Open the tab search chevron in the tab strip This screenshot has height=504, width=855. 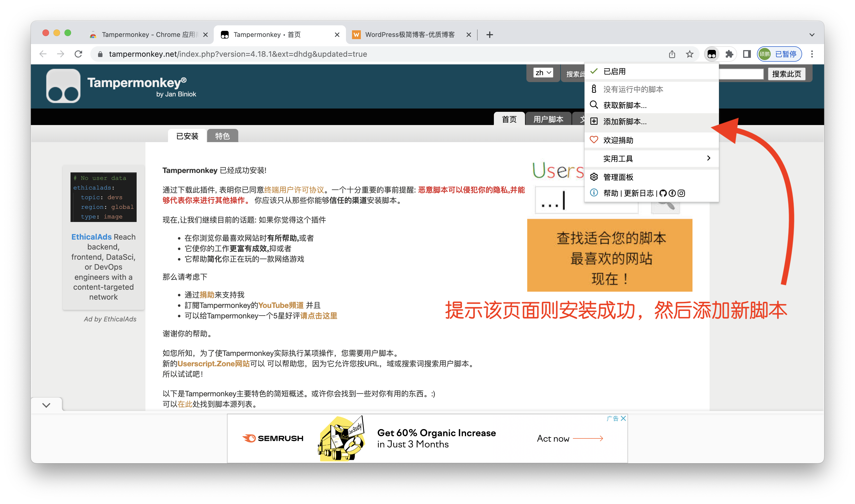(x=812, y=35)
